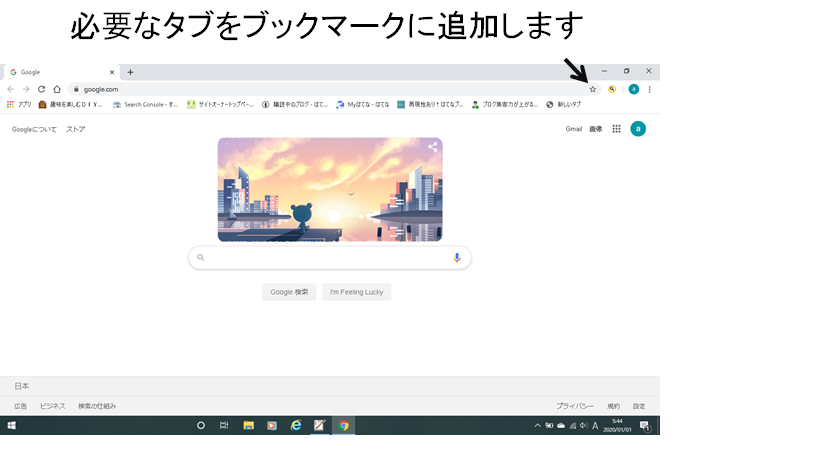Screen dimensions: 819x460
Task: Open the アプリ apps shortcut in bookmarks bar
Action: 19,104
